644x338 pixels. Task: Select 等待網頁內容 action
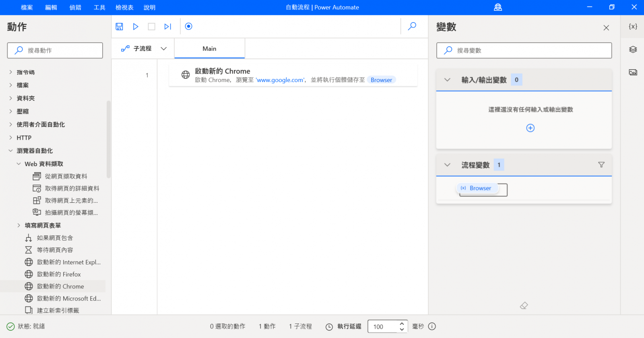[49, 250]
